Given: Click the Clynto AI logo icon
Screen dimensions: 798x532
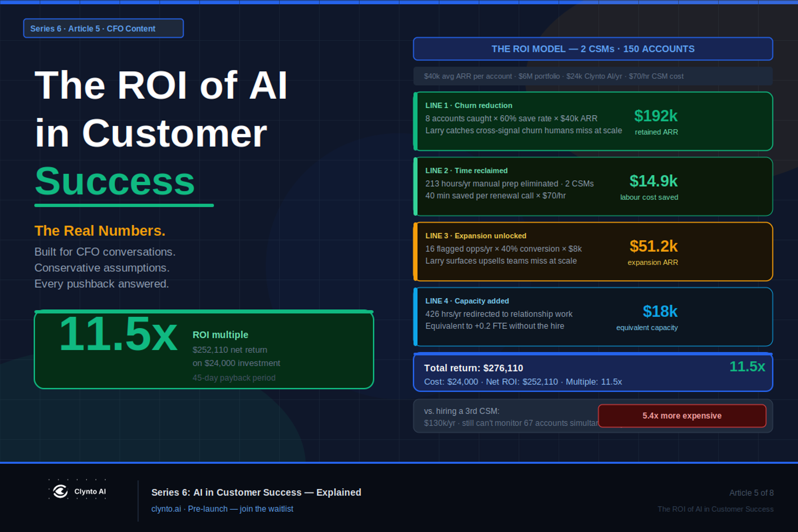Looking at the screenshot, I should [x=60, y=492].
